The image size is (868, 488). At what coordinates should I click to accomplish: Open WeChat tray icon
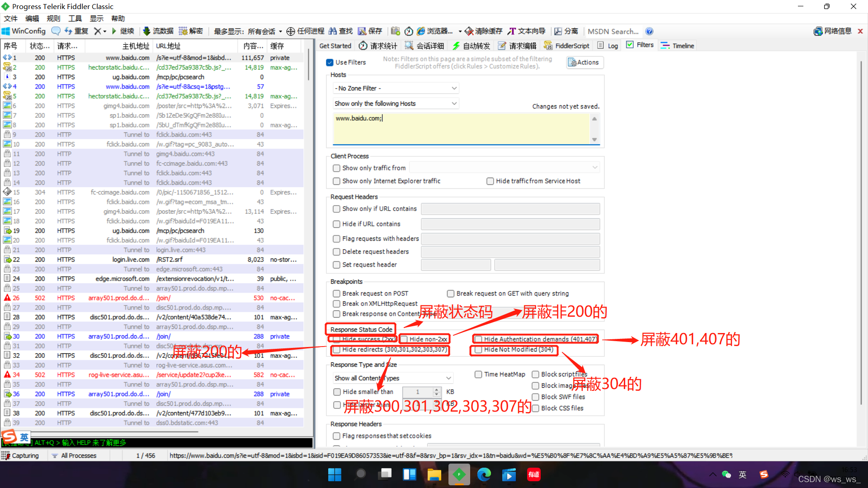click(726, 474)
